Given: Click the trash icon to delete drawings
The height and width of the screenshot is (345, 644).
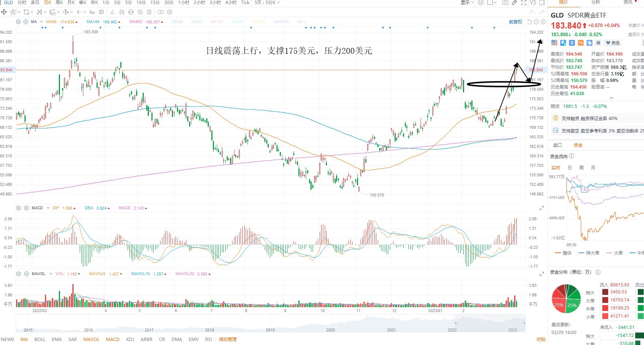Looking at the screenshot, I should [150, 12].
